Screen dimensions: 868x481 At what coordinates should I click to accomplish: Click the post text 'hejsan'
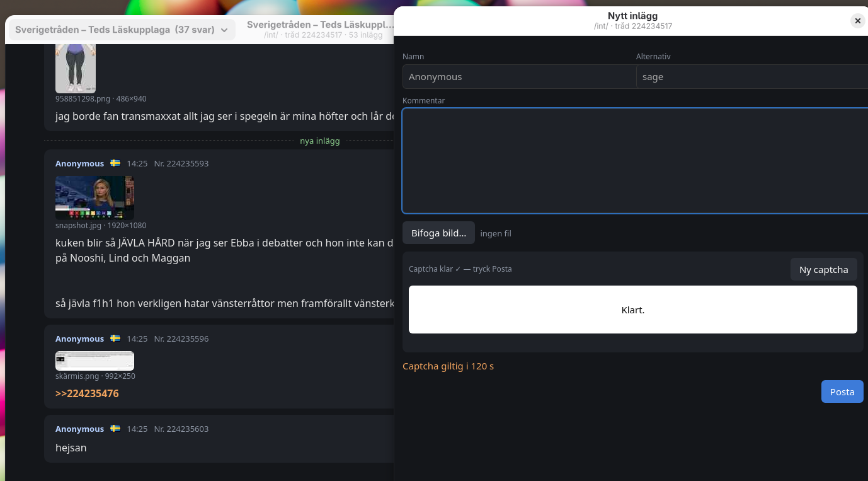pyautogui.click(x=71, y=448)
